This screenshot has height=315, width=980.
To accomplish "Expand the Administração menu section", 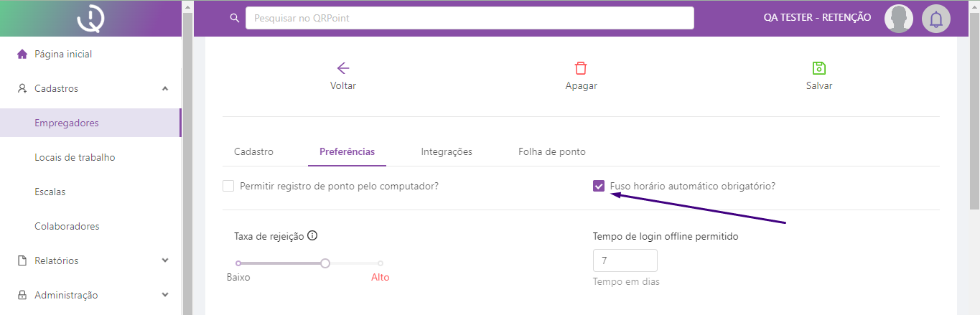I will pos(165,295).
